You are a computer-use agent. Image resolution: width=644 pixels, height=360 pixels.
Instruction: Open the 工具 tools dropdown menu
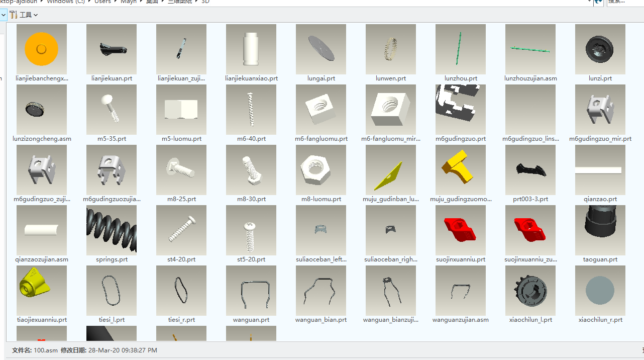click(24, 15)
